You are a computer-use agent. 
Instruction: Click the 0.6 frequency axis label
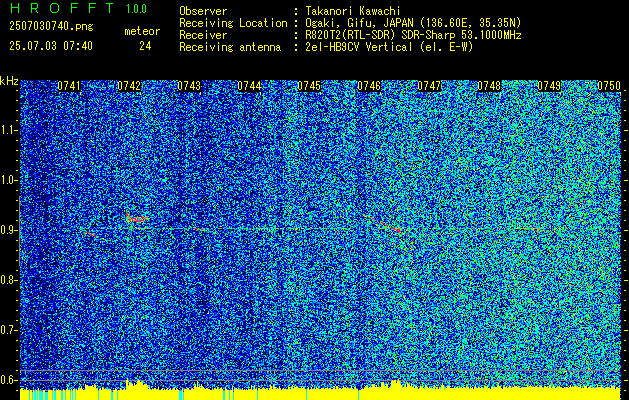click(x=8, y=380)
